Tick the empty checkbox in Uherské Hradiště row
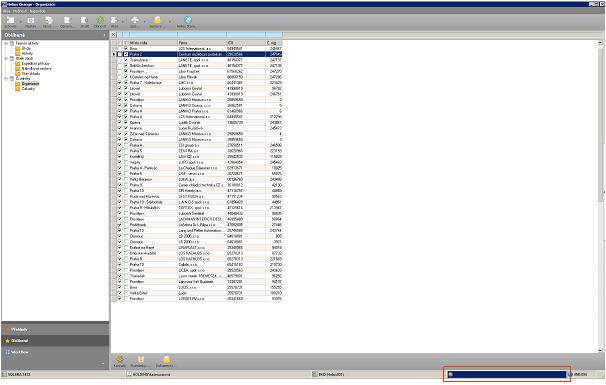This screenshot has width=606, height=385. pyautogui.click(x=126, y=253)
